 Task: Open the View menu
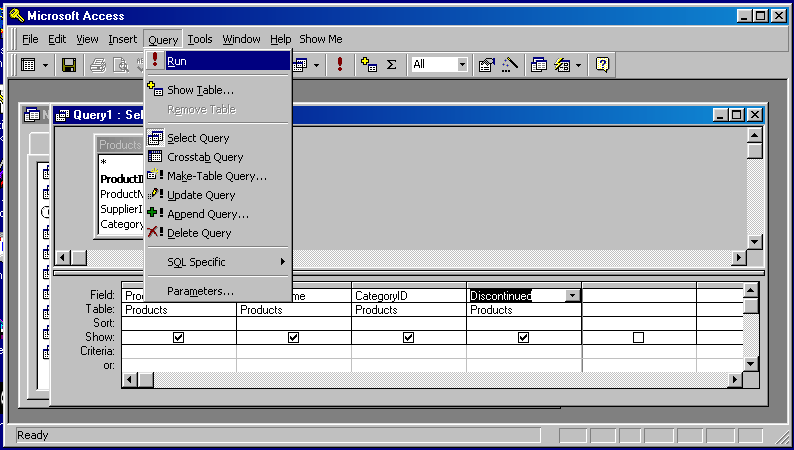[x=87, y=39]
